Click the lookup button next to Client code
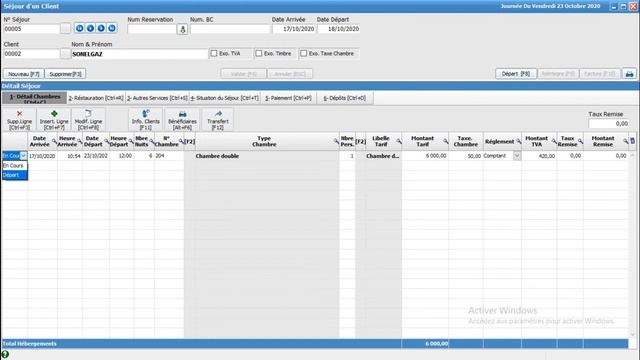 pos(65,53)
